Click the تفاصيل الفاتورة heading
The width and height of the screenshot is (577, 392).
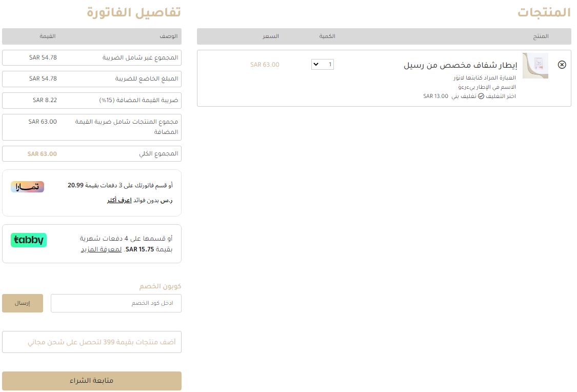(x=133, y=12)
